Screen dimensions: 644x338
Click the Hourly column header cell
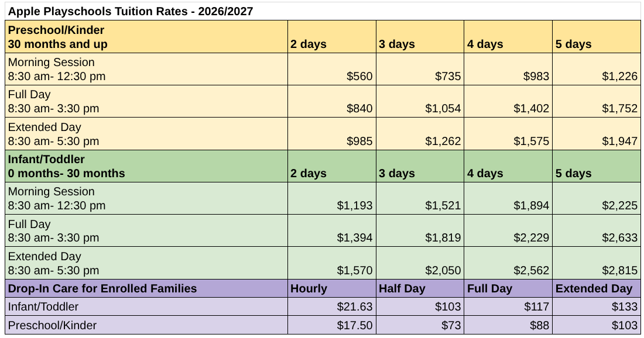[x=332, y=288]
